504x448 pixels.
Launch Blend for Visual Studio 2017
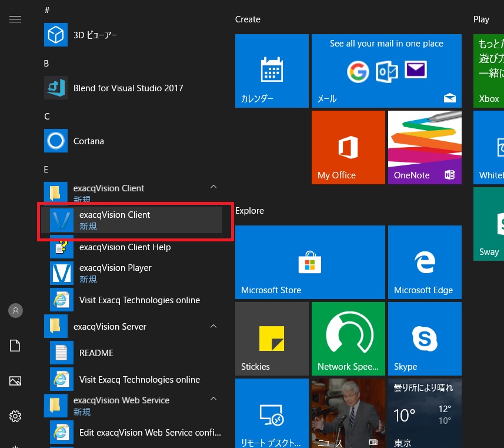(133, 88)
